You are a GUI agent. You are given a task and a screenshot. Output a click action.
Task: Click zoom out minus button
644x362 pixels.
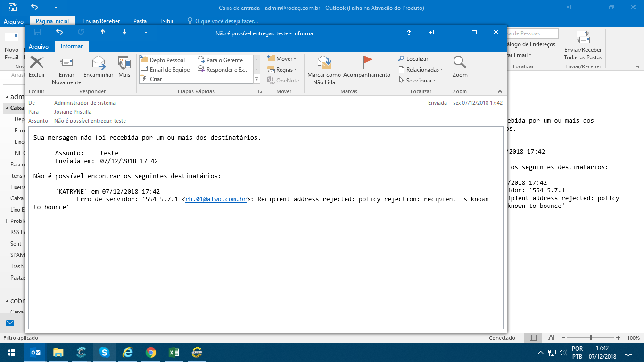[x=563, y=338]
